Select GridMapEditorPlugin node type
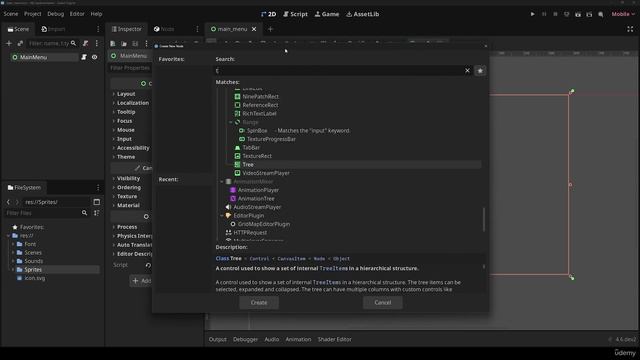 (264, 224)
